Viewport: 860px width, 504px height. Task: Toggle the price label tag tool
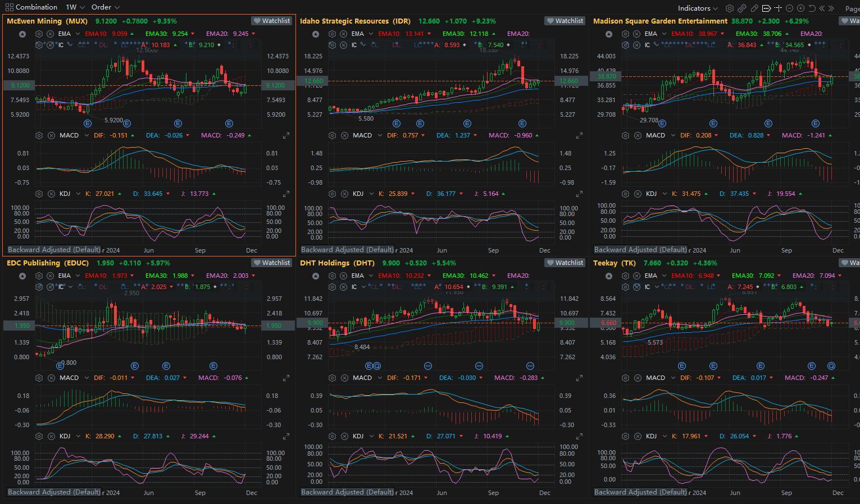[x=766, y=8]
